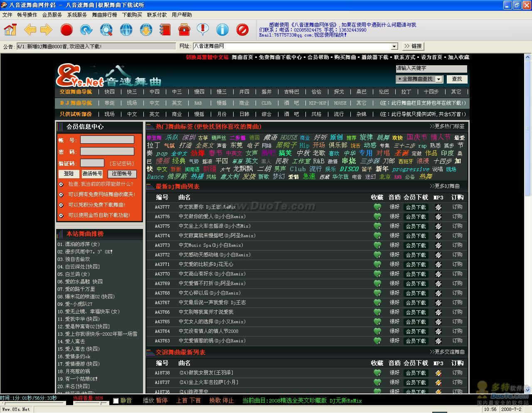Click the favorite heart for song A43777
The image size is (532, 413).
[x=377, y=207]
